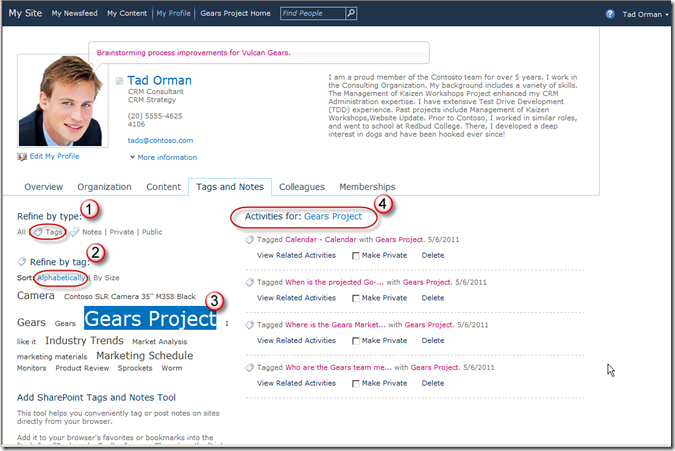Image resolution: width=675 pixels, height=451 pixels.
Task: Select the Contoso SLR Camera 35" M358 Black tag
Action: point(130,297)
